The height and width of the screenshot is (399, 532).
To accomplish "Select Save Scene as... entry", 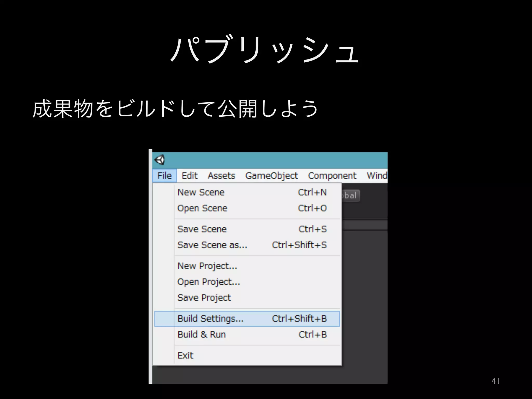I will click(247, 245).
